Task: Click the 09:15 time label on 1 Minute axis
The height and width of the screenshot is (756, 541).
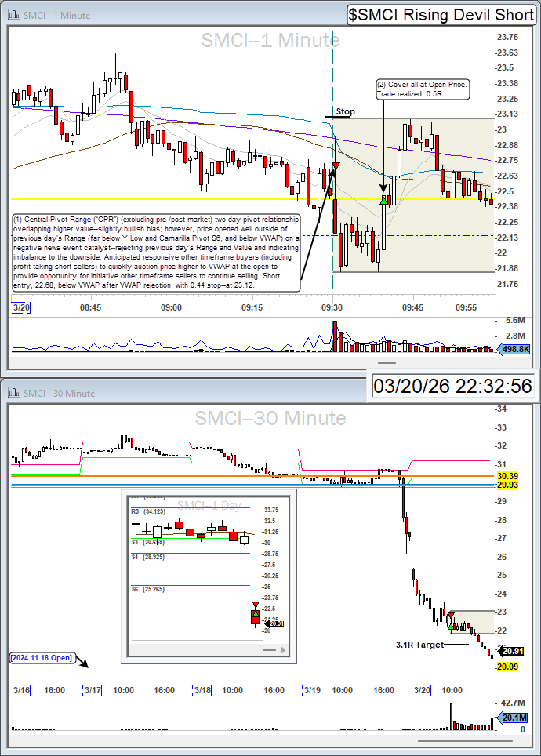Action: 252,307
